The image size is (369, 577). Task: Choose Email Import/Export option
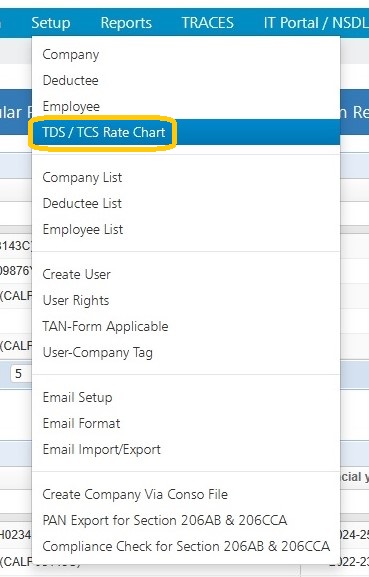186,450
